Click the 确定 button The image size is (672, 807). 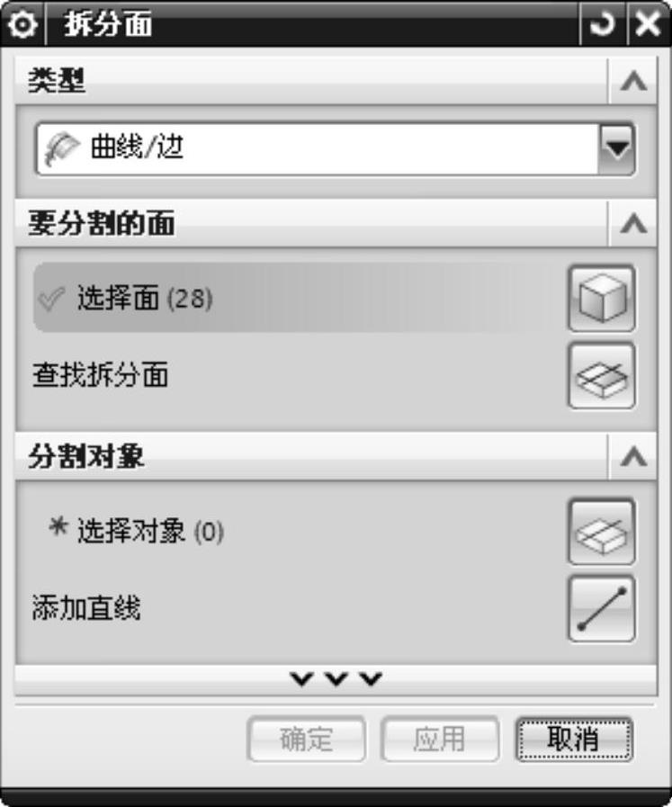pos(307,739)
